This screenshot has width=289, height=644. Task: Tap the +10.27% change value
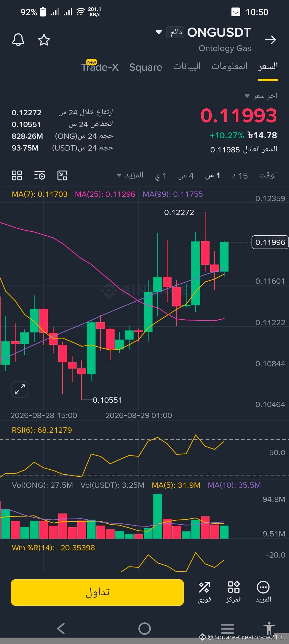click(227, 135)
